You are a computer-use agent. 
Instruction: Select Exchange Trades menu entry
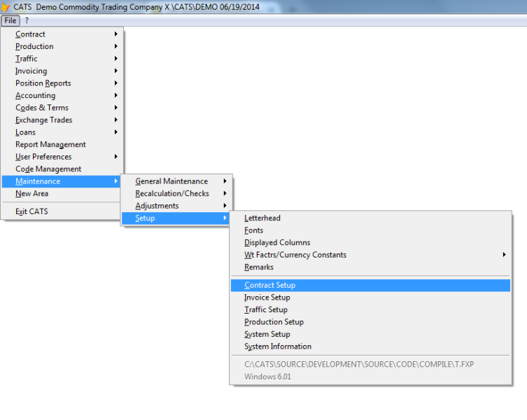pyautogui.click(x=61, y=120)
